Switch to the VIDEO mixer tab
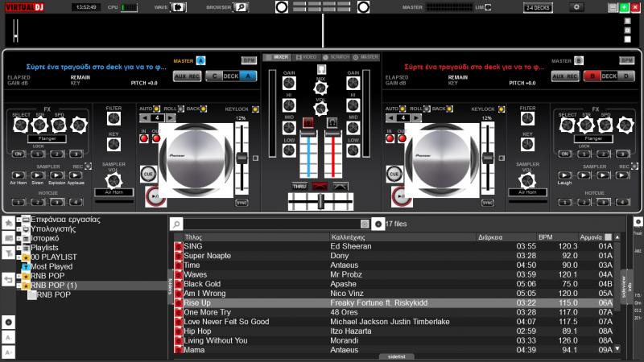The width and height of the screenshot is (644, 362). tap(306, 57)
